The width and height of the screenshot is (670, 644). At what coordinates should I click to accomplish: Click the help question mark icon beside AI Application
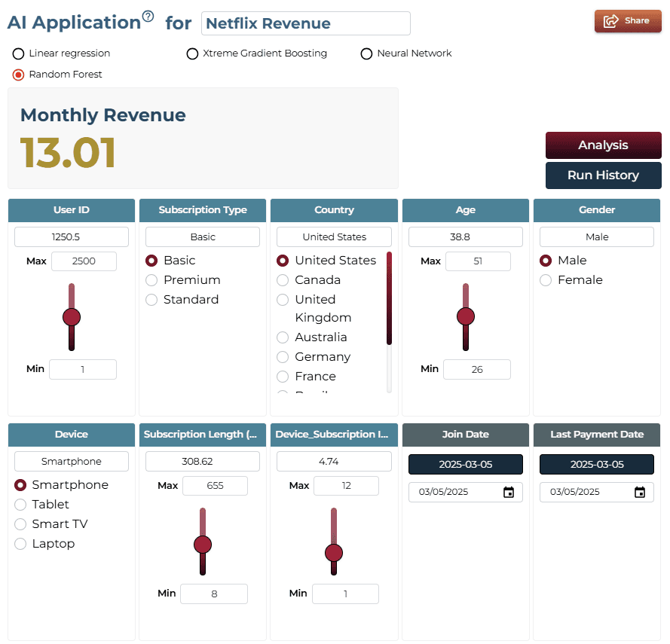pyautogui.click(x=148, y=17)
